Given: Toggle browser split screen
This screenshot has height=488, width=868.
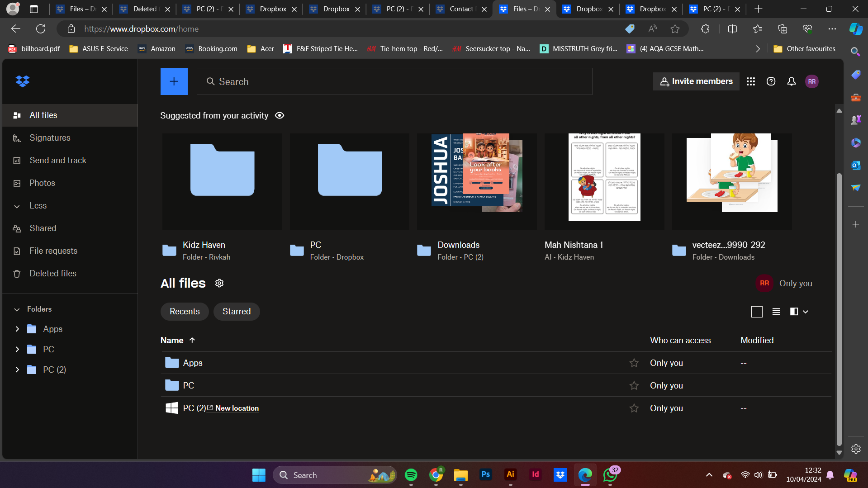Looking at the screenshot, I should point(732,29).
